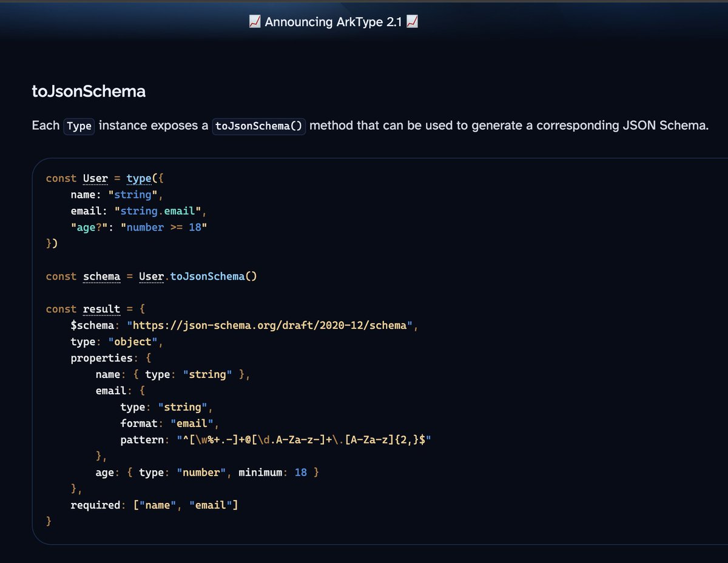The height and width of the screenshot is (563, 728).
Task: Click the result variable name
Action: coord(101,309)
